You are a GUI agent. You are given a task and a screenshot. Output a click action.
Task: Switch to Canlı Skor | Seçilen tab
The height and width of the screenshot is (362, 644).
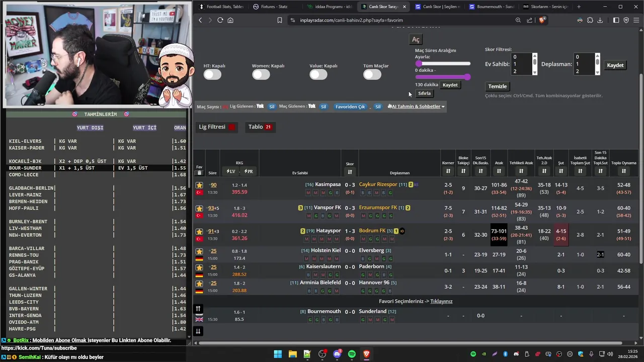click(x=438, y=7)
